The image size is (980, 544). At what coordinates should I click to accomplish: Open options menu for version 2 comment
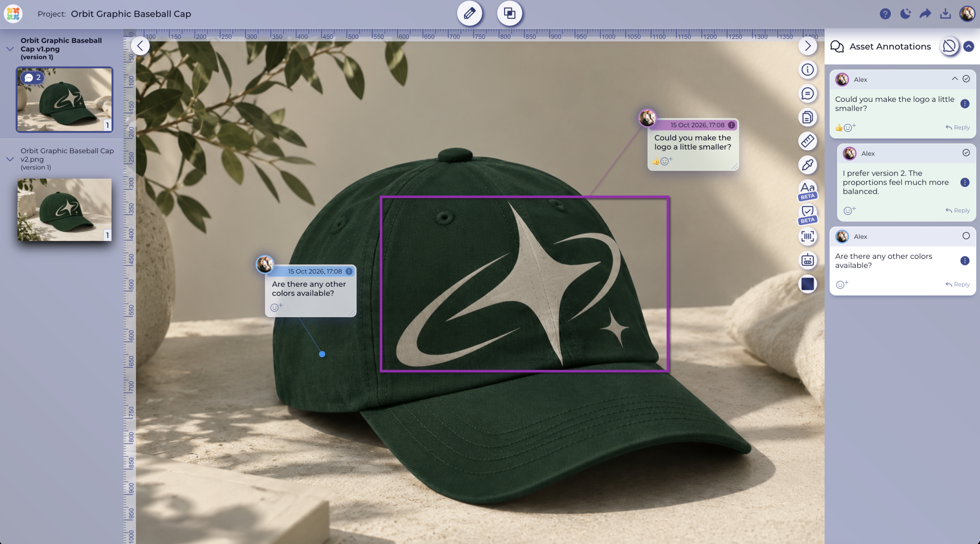[x=965, y=182]
